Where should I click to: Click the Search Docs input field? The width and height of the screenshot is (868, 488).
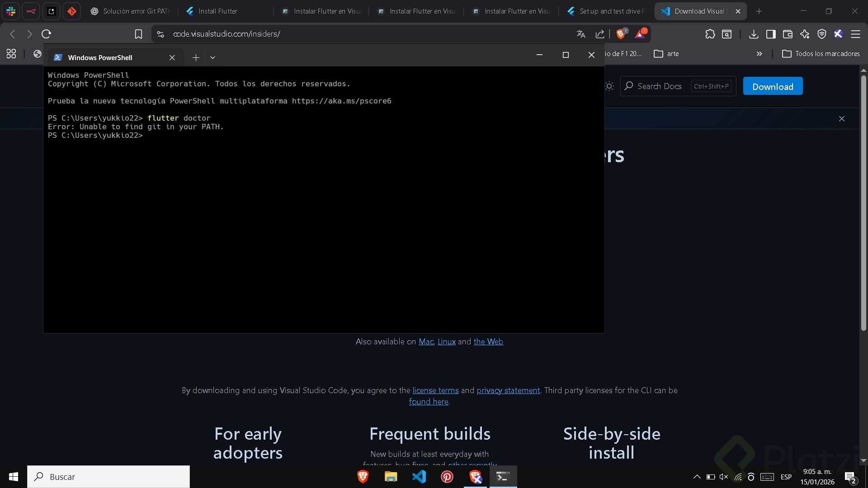pyautogui.click(x=660, y=86)
